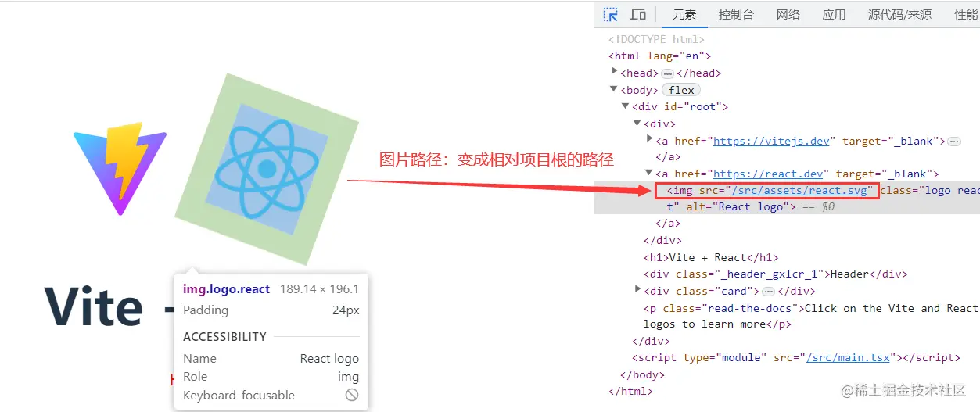The width and height of the screenshot is (980, 412).
Task: Select the script type="module" line
Action: [x=796, y=357]
